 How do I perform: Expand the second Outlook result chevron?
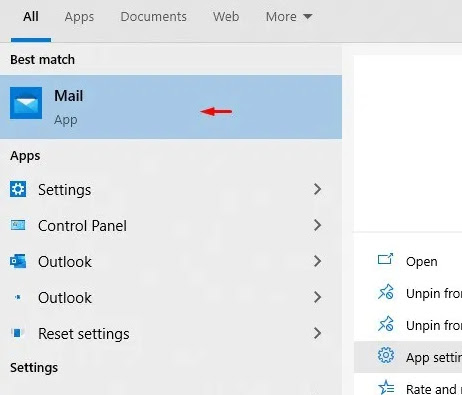pyautogui.click(x=318, y=297)
